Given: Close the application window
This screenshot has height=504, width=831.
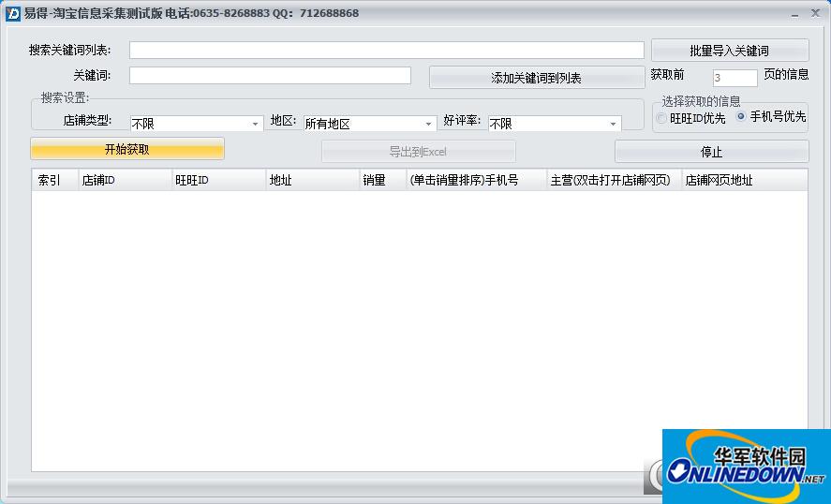Looking at the screenshot, I should [815, 13].
